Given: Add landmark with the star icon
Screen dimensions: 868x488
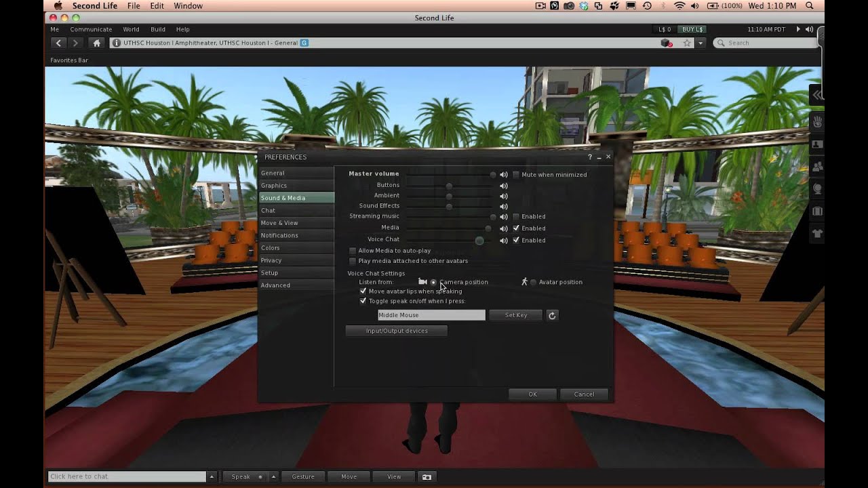Looking at the screenshot, I should tap(687, 43).
